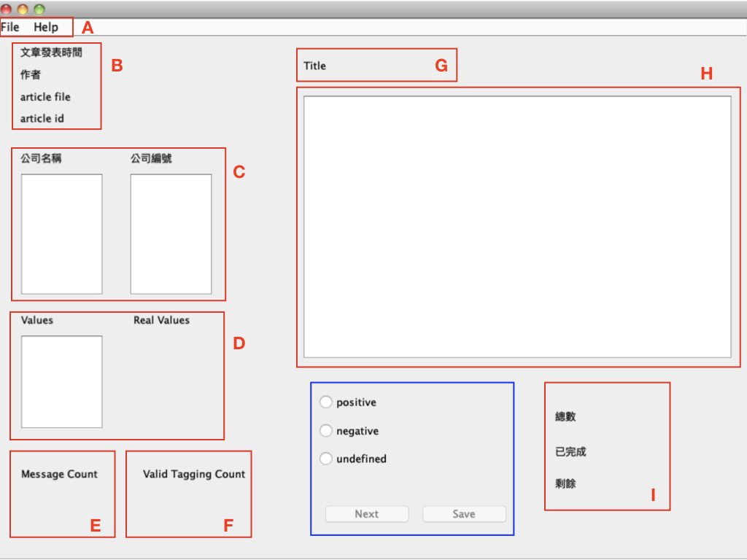Click the Real Values label
The image size is (747, 560).
tap(161, 320)
